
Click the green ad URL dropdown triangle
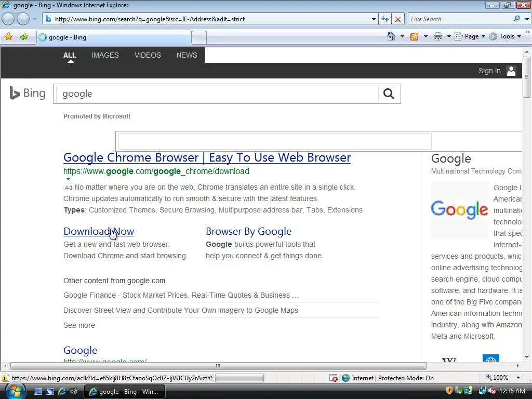[68, 179]
